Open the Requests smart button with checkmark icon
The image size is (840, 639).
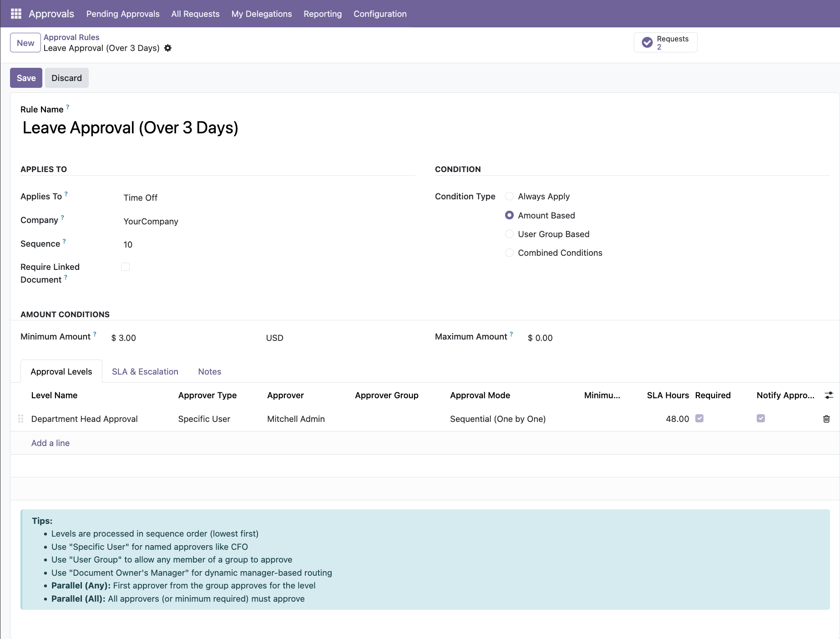(665, 42)
